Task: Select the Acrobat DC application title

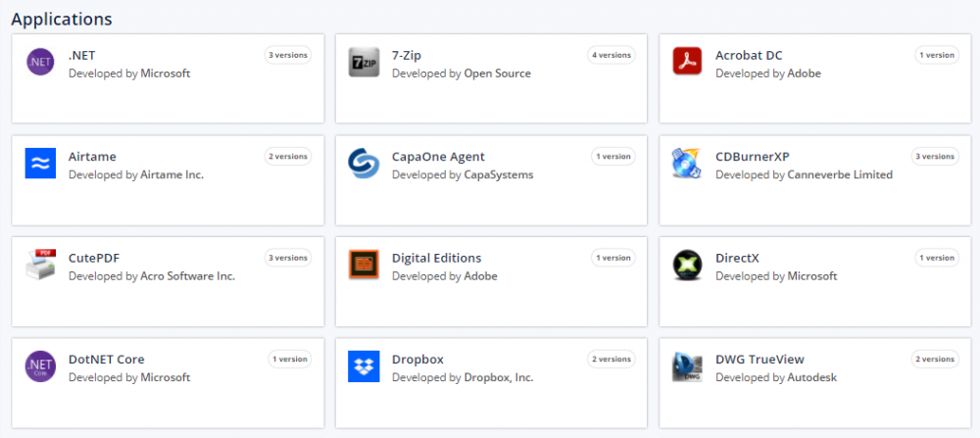Action: 749,56
